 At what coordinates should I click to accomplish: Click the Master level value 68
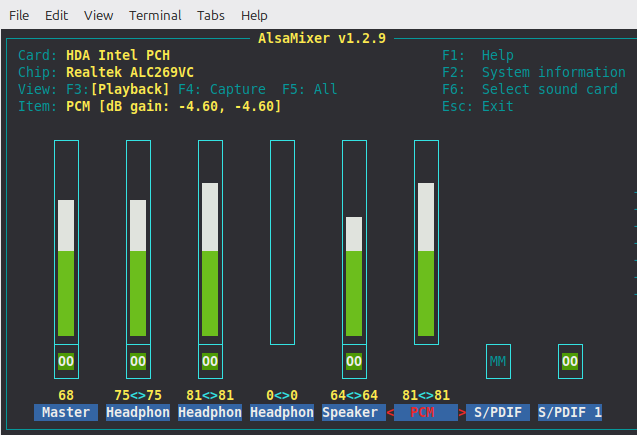click(66, 395)
